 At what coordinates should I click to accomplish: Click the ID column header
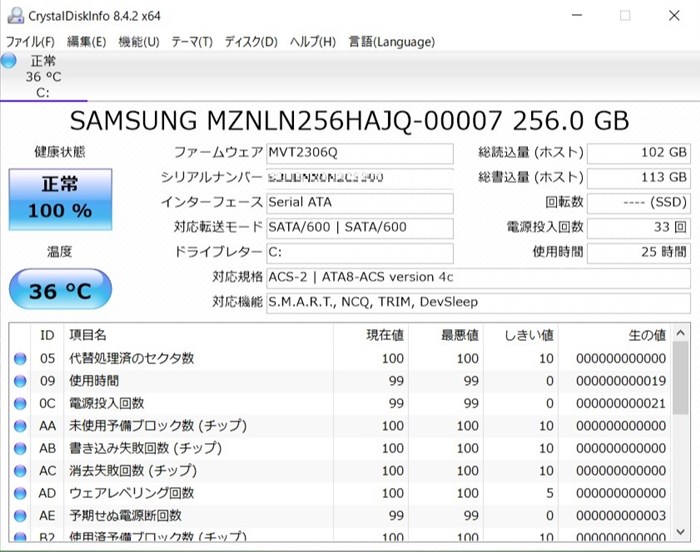point(47,335)
